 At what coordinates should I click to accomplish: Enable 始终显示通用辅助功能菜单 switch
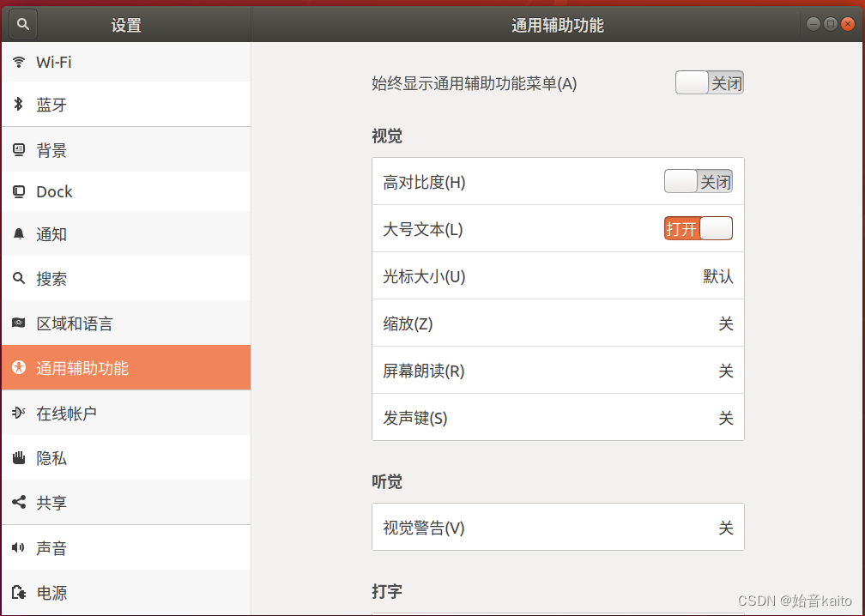click(709, 82)
